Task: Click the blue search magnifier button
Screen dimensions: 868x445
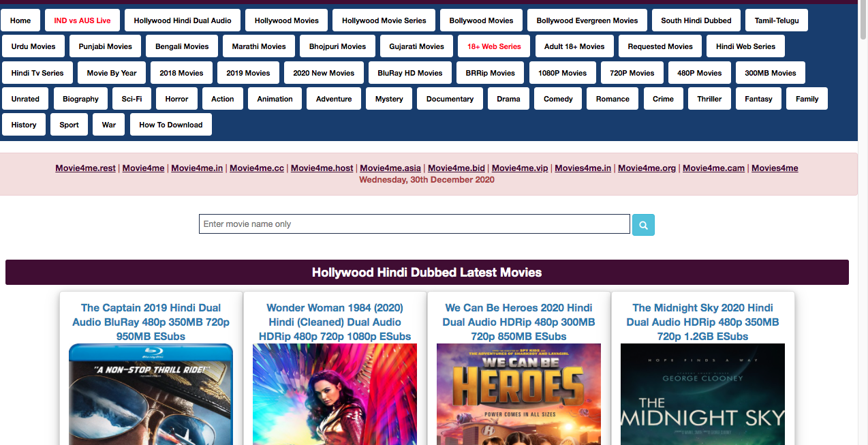Action: (x=643, y=224)
